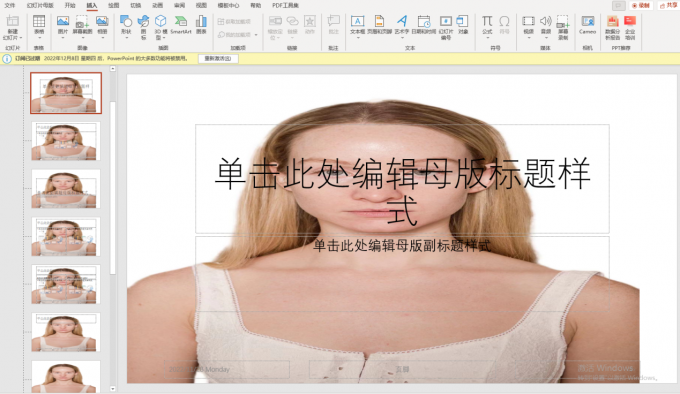The height and width of the screenshot is (394, 680).
Task: Select the red-bordered master slide thumbnail
Action: (66, 93)
